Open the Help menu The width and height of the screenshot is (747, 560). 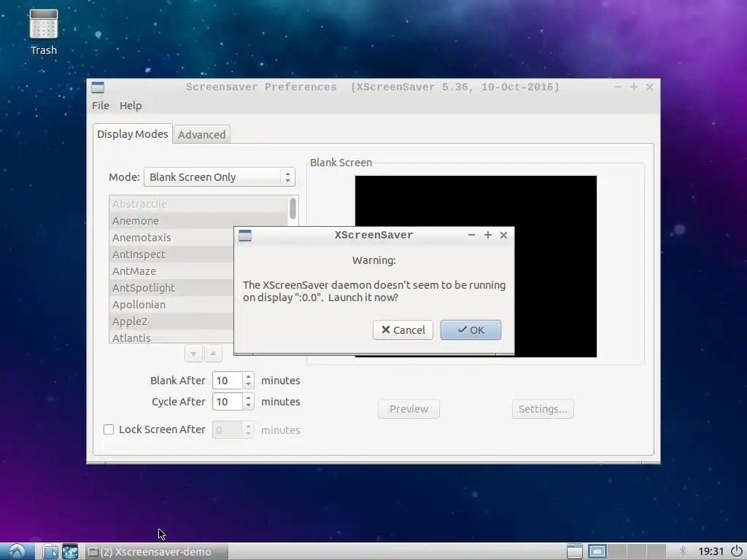131,106
